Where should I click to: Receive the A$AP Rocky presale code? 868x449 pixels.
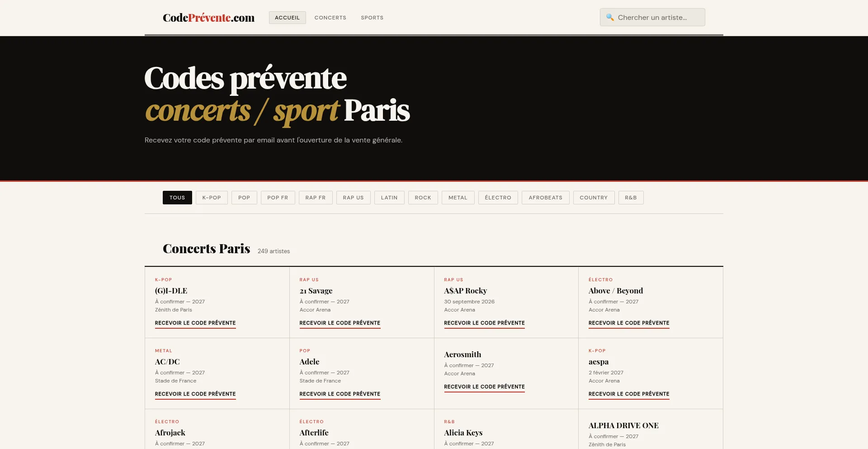pyautogui.click(x=484, y=323)
